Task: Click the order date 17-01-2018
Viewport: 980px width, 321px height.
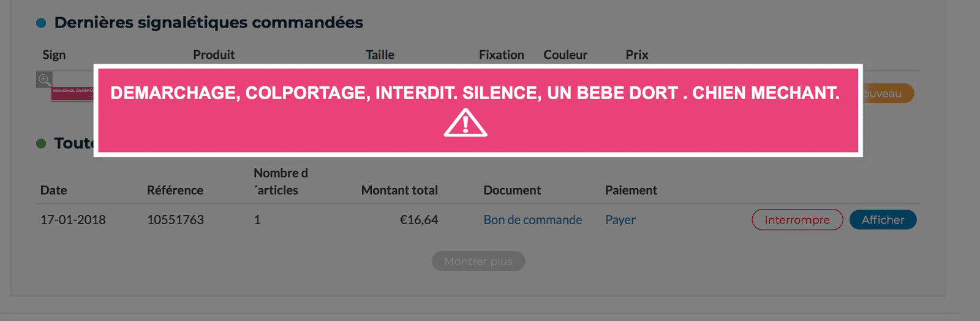Action: [73, 220]
